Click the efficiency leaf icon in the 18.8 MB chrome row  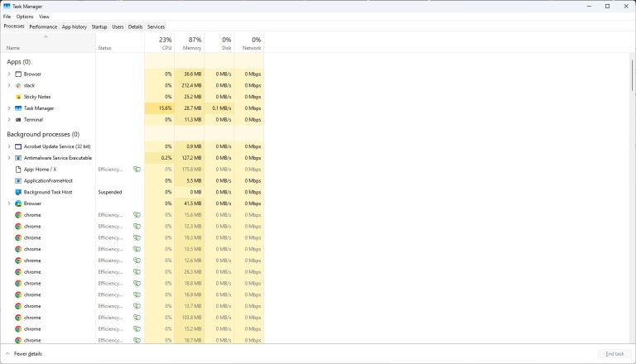(x=137, y=283)
